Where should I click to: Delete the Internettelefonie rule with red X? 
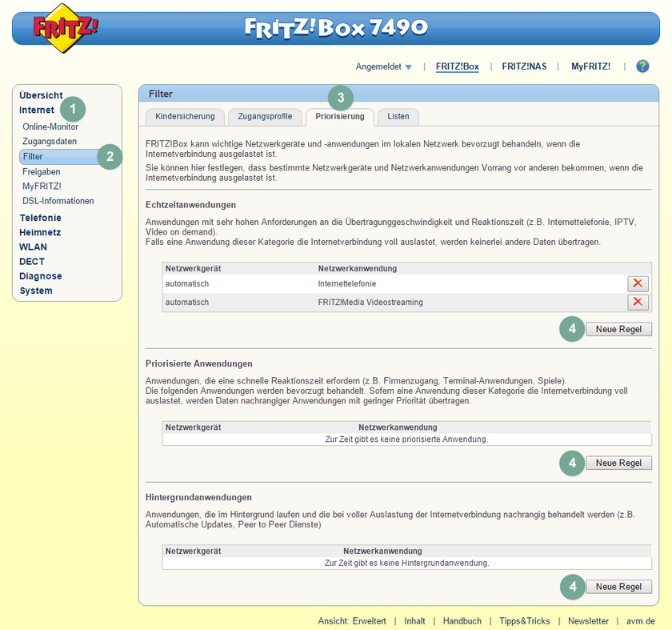coord(638,283)
